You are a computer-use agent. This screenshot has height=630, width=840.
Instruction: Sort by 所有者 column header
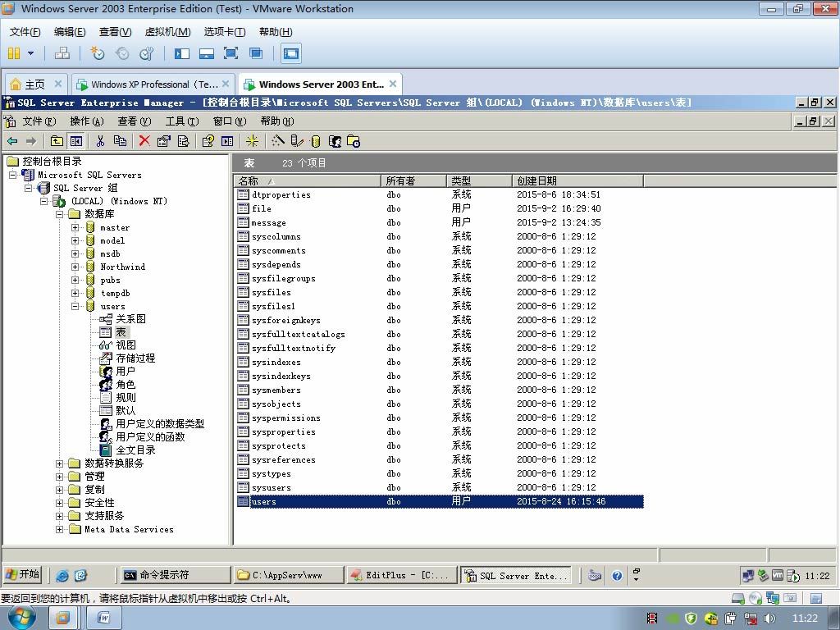413,180
